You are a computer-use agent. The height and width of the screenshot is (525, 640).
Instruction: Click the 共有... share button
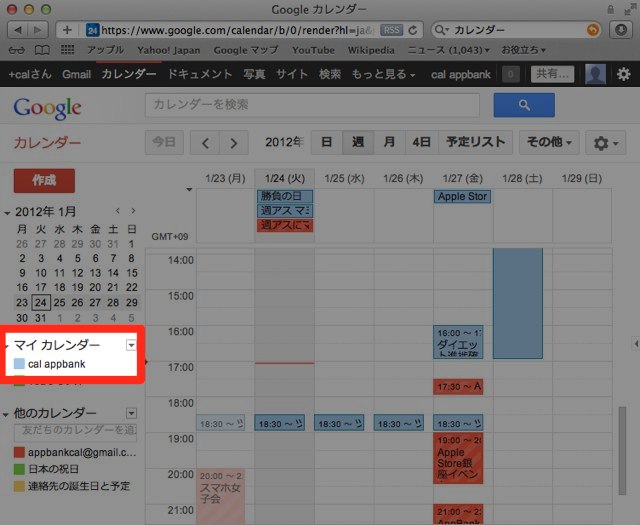[x=552, y=74]
